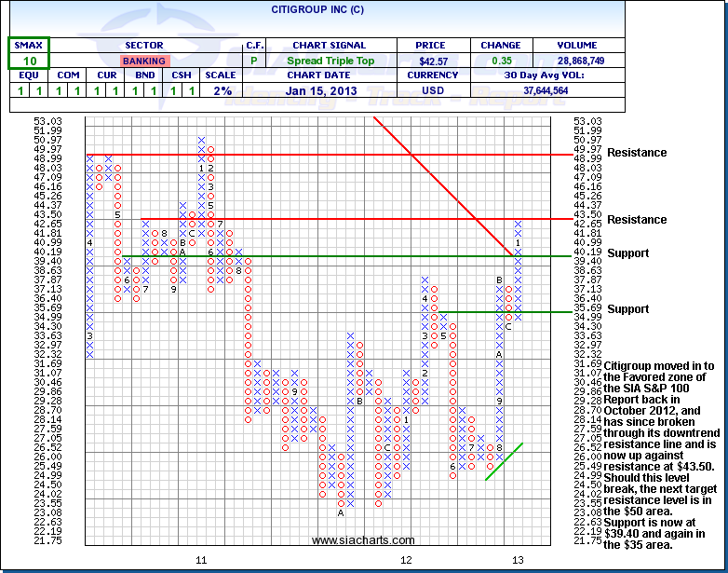Click the year 12 axis marker
Screen dimensions: 728x573
click(406, 560)
